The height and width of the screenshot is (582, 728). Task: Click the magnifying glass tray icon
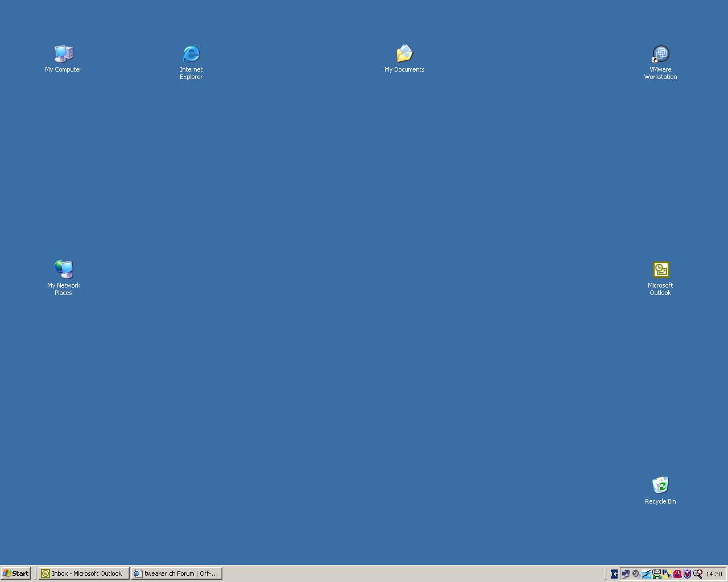[698, 574]
